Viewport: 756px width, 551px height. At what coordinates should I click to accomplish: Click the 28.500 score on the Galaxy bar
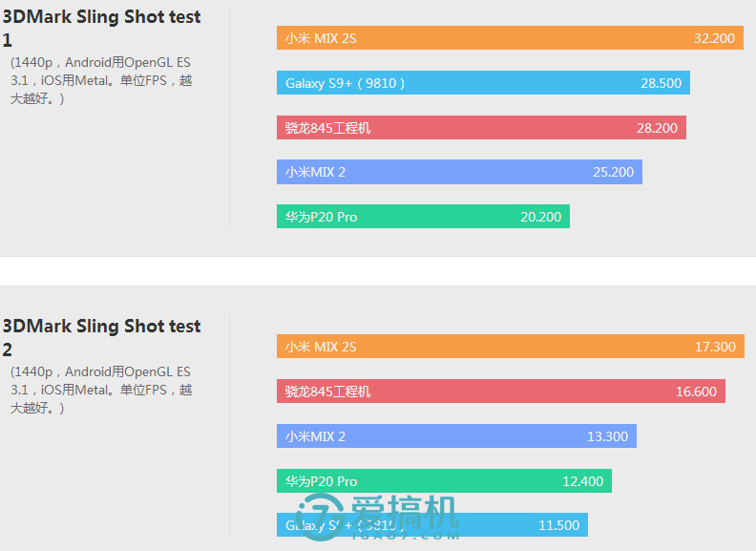click(x=661, y=83)
